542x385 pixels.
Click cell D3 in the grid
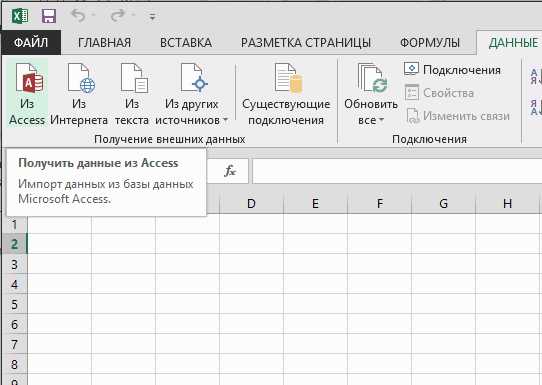point(251,264)
